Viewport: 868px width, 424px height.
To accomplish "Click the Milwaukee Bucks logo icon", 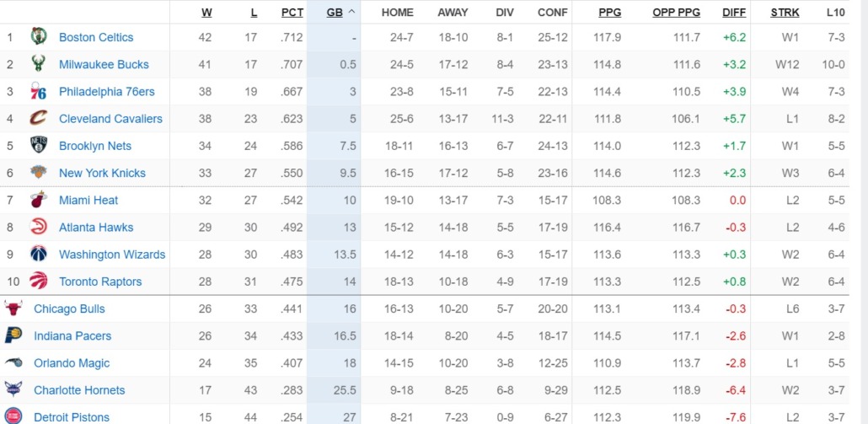I will coord(39,64).
